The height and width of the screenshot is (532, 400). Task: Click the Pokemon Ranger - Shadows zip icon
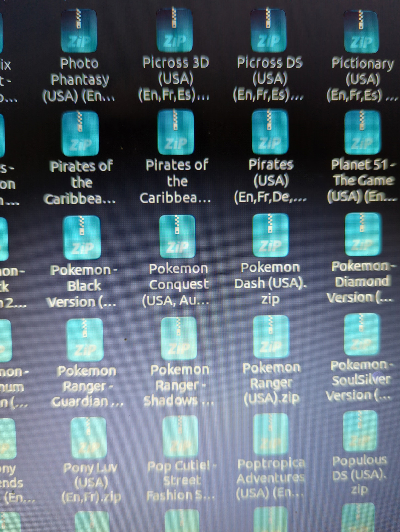[x=179, y=338]
